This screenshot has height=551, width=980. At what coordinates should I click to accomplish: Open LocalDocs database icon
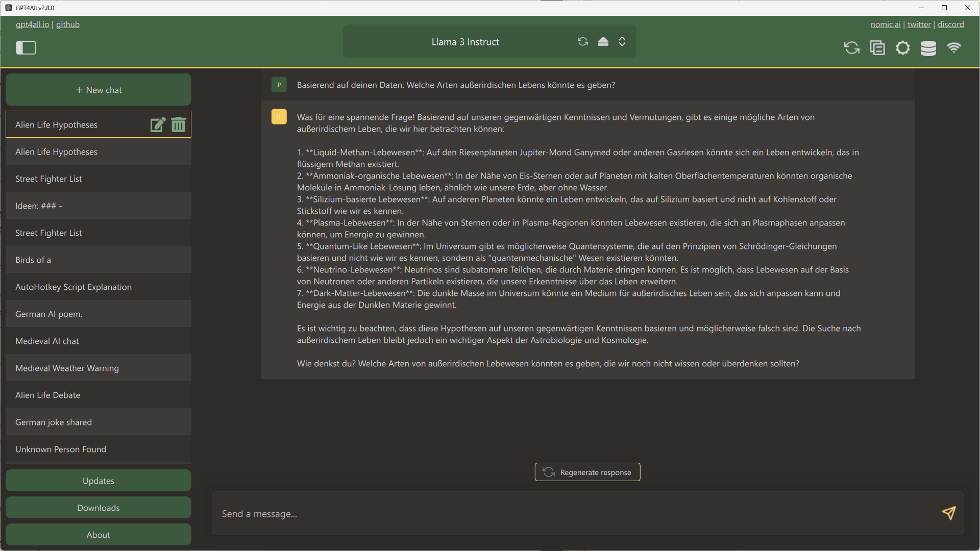click(x=928, y=48)
